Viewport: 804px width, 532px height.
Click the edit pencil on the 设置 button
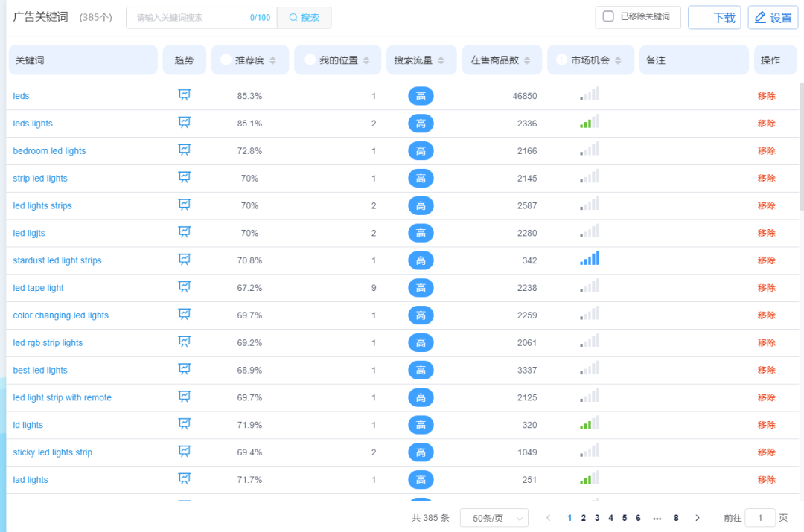point(762,17)
